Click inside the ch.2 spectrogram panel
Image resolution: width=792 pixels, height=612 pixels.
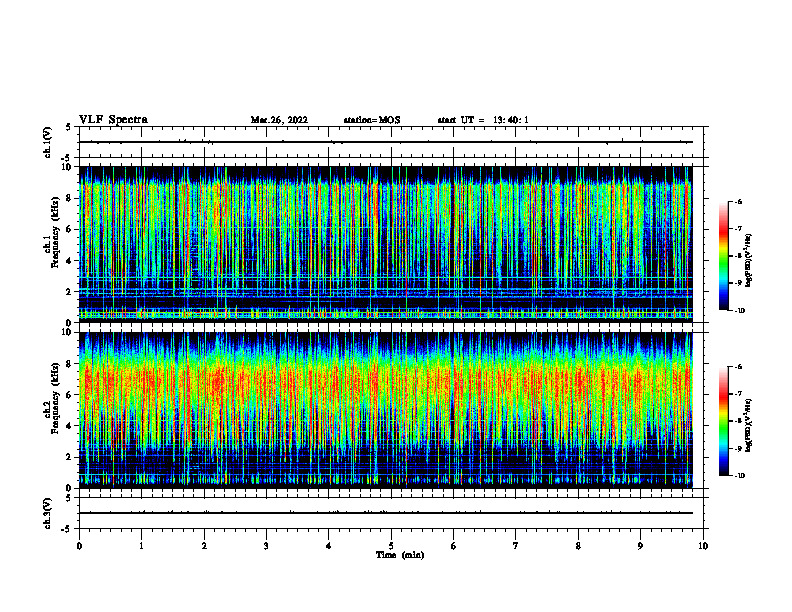(385, 410)
